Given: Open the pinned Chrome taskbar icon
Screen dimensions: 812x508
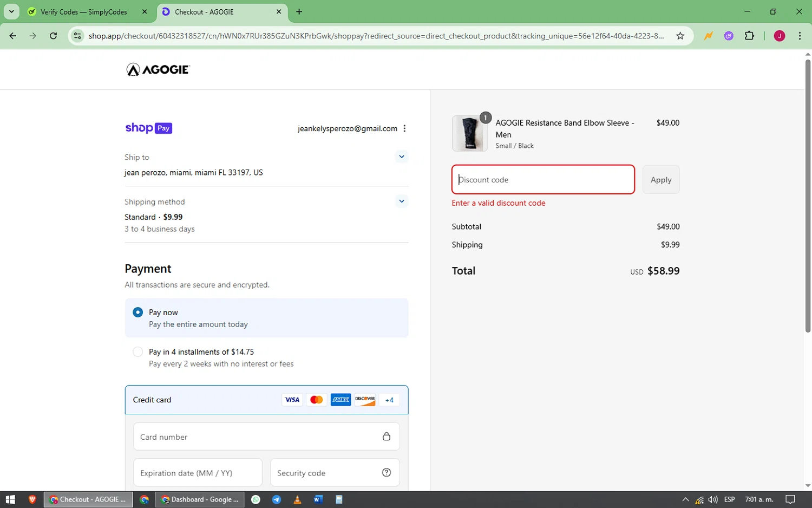Looking at the screenshot, I should click(x=144, y=499).
